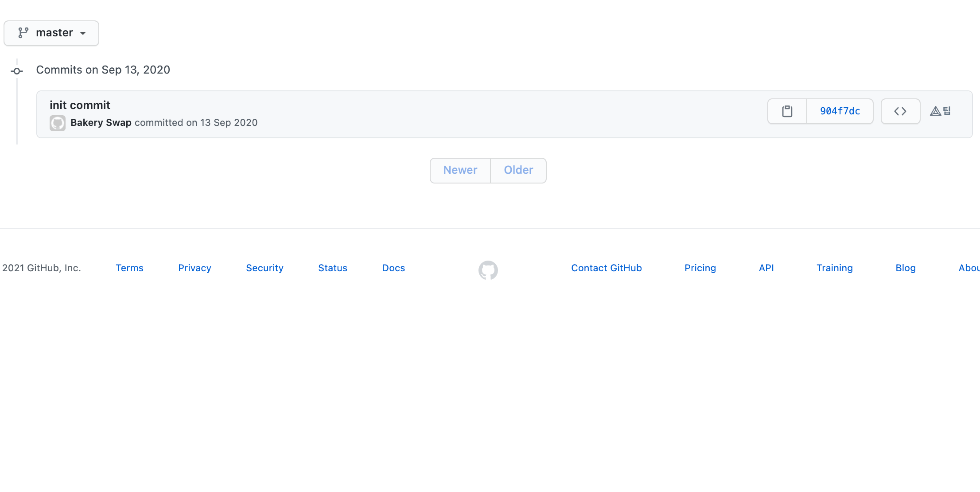This screenshot has width=980, height=492.
Task: Go to Security footer link
Action: 264,268
